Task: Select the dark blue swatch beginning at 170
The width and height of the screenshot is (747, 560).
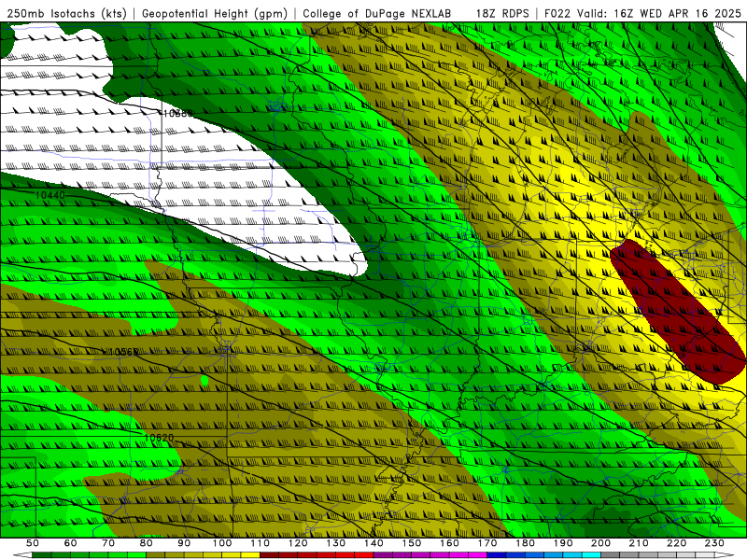Action: [497, 555]
